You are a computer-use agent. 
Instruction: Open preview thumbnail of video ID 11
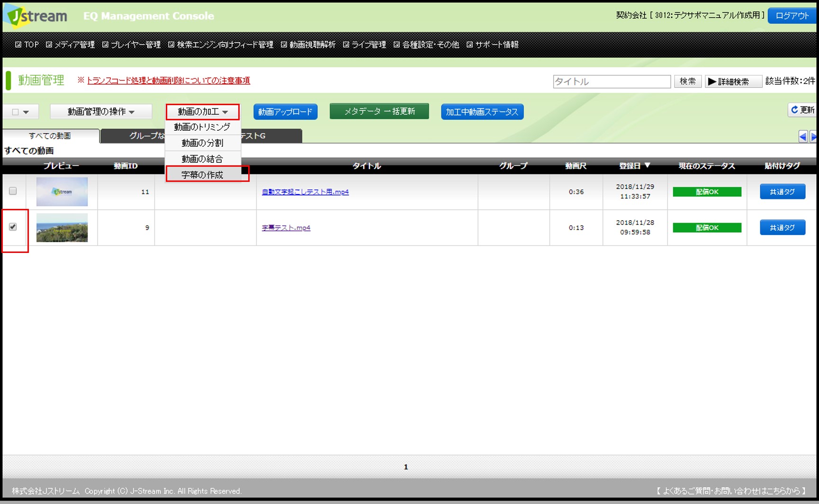click(x=62, y=192)
